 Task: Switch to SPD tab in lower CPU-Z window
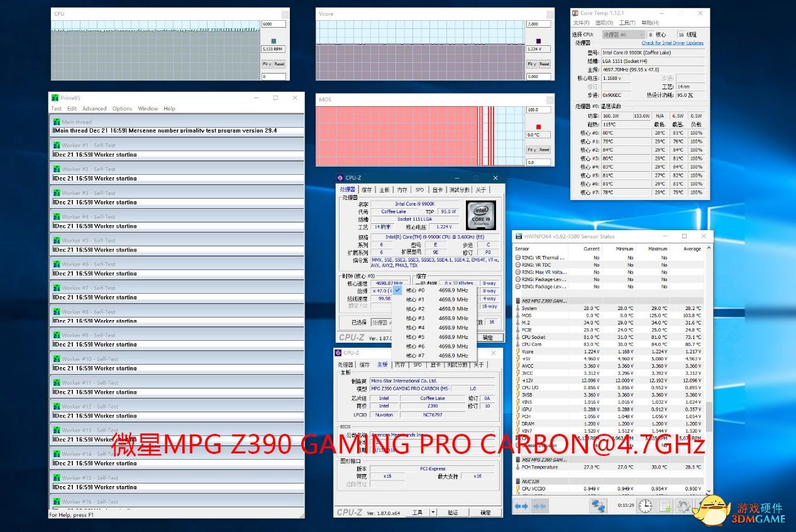[417, 365]
